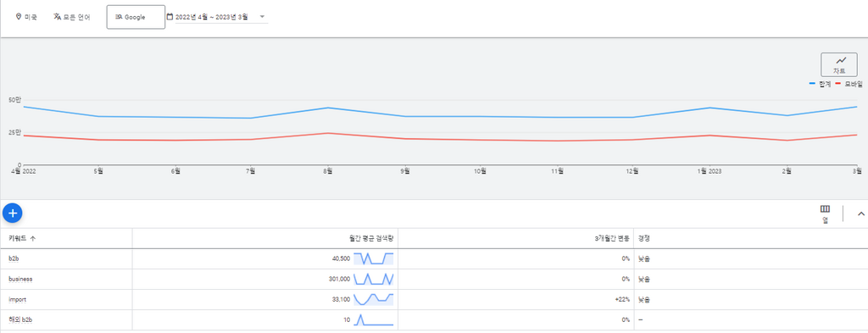Screen dimensions: 868x333
Task: Select the Google search network box
Action: (x=136, y=17)
